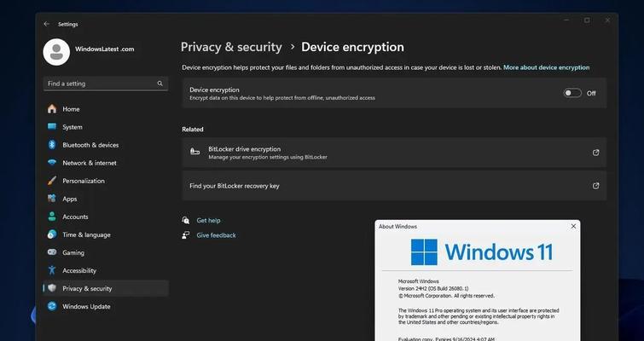Click the Give feedback icon
This screenshot has width=644, height=341.
point(186,235)
